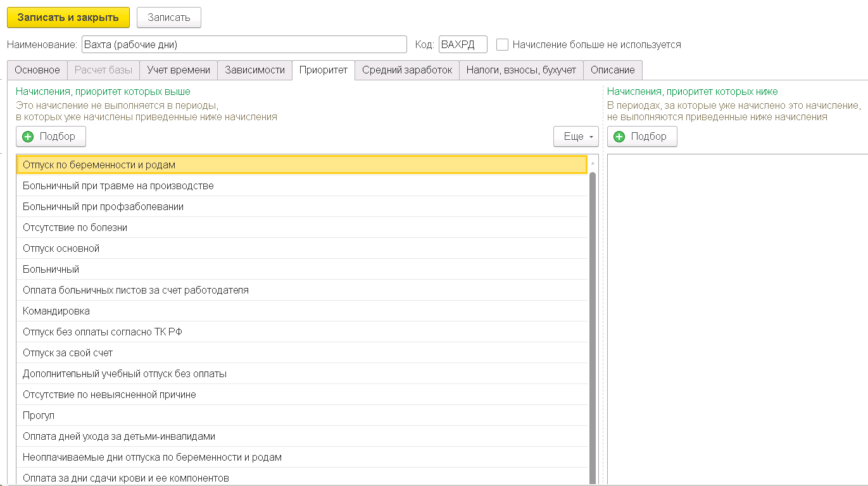The height and width of the screenshot is (486, 868).
Task: Select 'Неоплачиваемые дни отпуска по беременности и родам'
Action: coord(302,457)
